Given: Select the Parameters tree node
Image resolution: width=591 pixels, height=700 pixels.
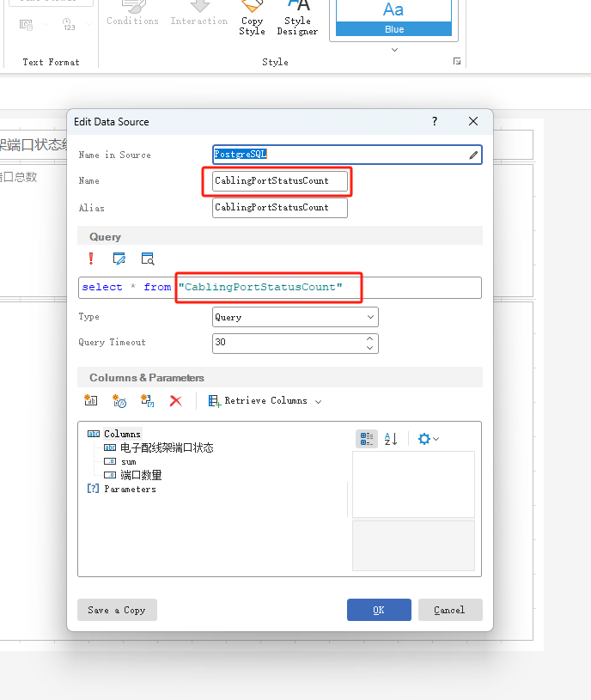Looking at the screenshot, I should 130,489.
